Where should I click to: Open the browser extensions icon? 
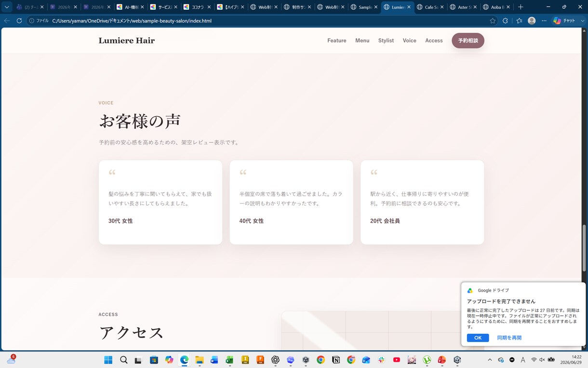(505, 21)
